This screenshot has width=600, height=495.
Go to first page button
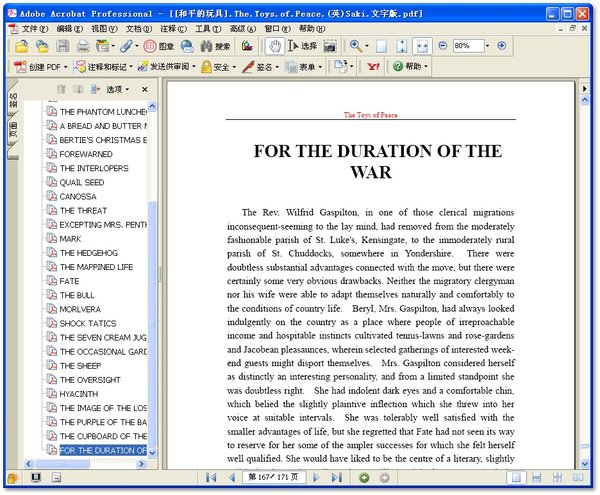coord(211,477)
